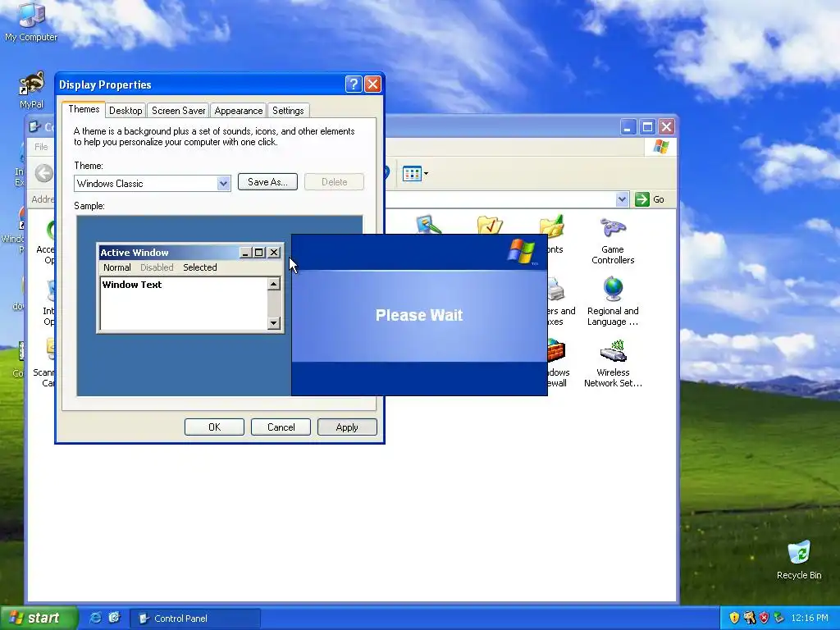Click the Apply button
The height and width of the screenshot is (630, 840).
coord(347,427)
